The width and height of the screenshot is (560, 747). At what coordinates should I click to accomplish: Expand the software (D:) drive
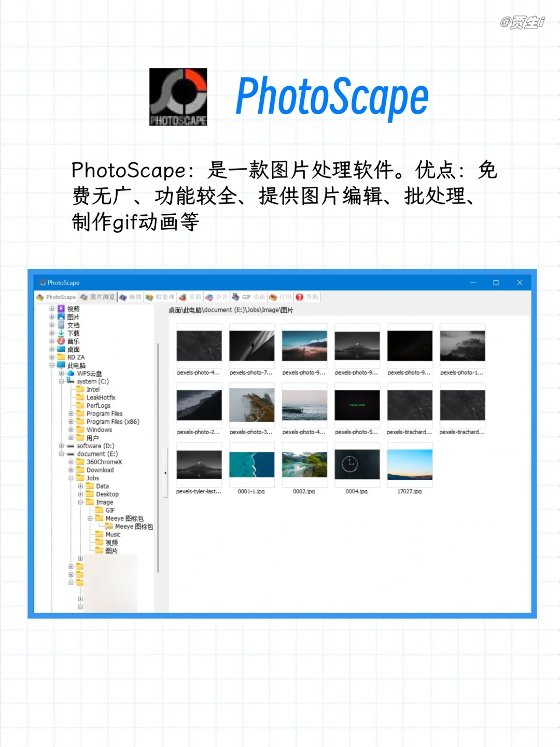click(x=61, y=446)
